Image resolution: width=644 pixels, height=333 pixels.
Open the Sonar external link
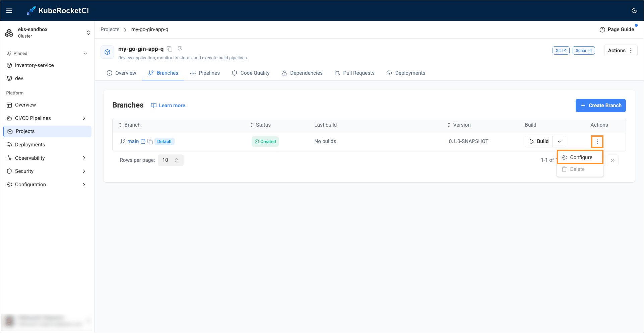[x=583, y=51]
